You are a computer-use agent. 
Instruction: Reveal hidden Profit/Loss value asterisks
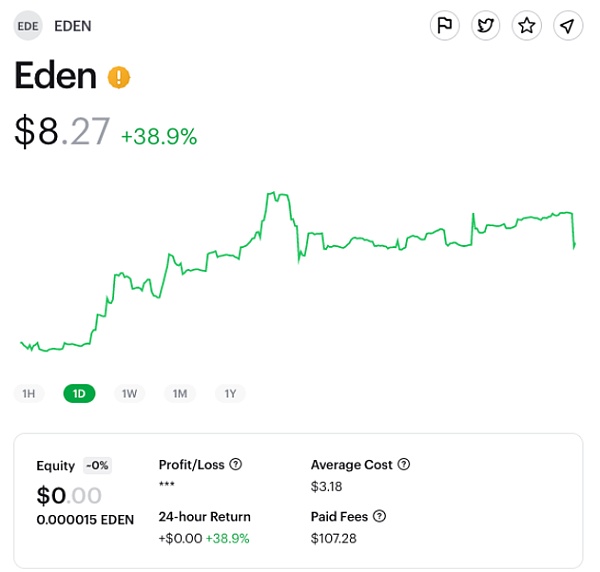168,485
